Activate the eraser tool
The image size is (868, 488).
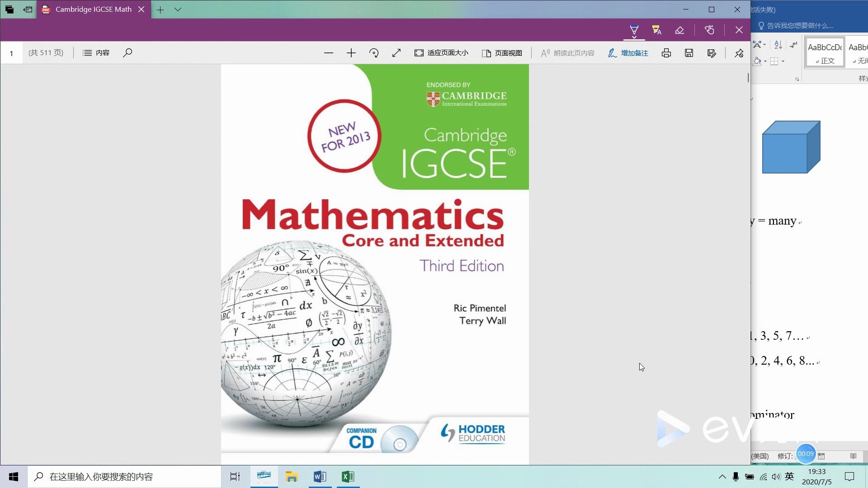(x=679, y=30)
